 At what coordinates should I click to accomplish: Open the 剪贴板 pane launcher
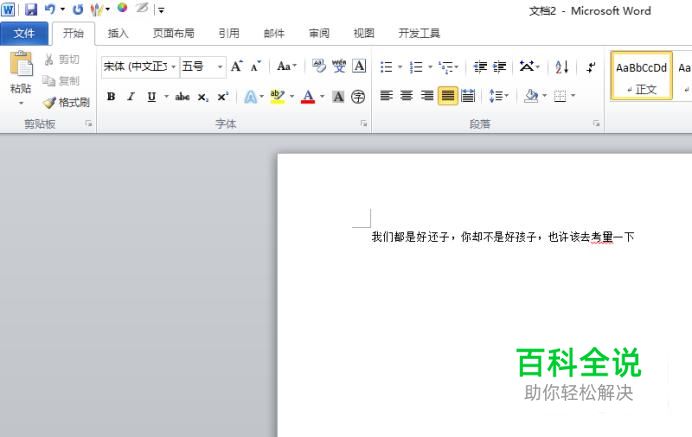point(89,124)
